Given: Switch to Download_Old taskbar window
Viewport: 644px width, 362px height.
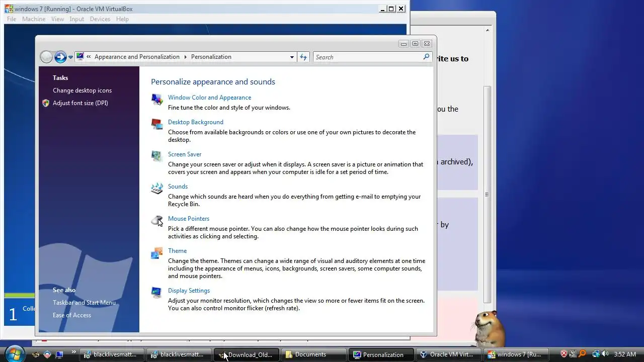Looking at the screenshot, I should 246,354.
